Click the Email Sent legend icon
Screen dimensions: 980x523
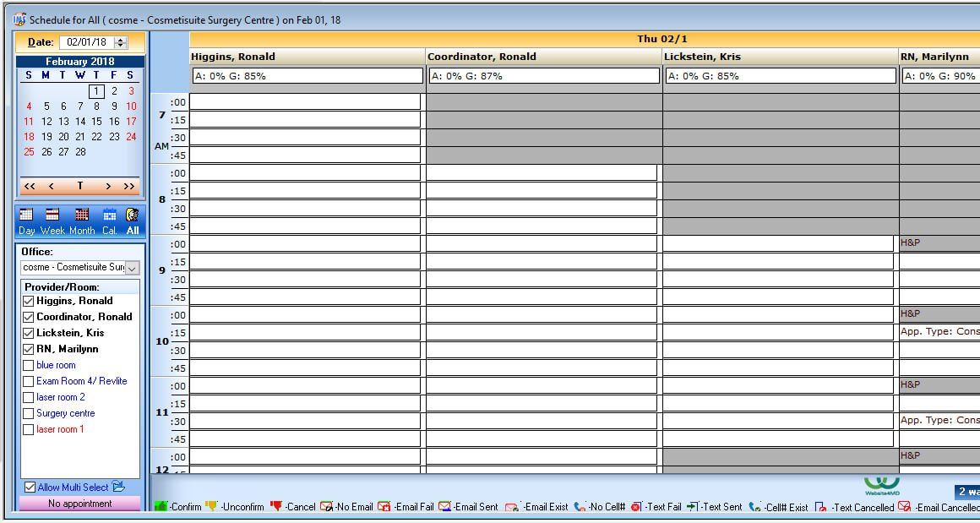coord(444,507)
